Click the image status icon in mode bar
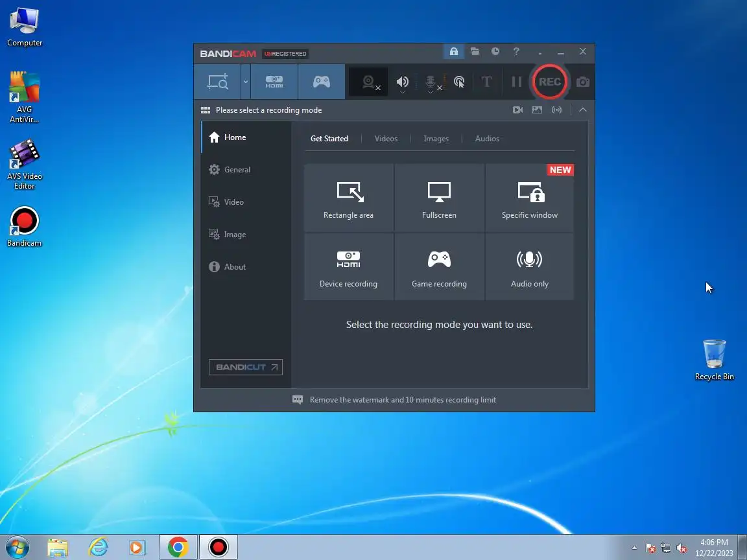 (x=538, y=110)
